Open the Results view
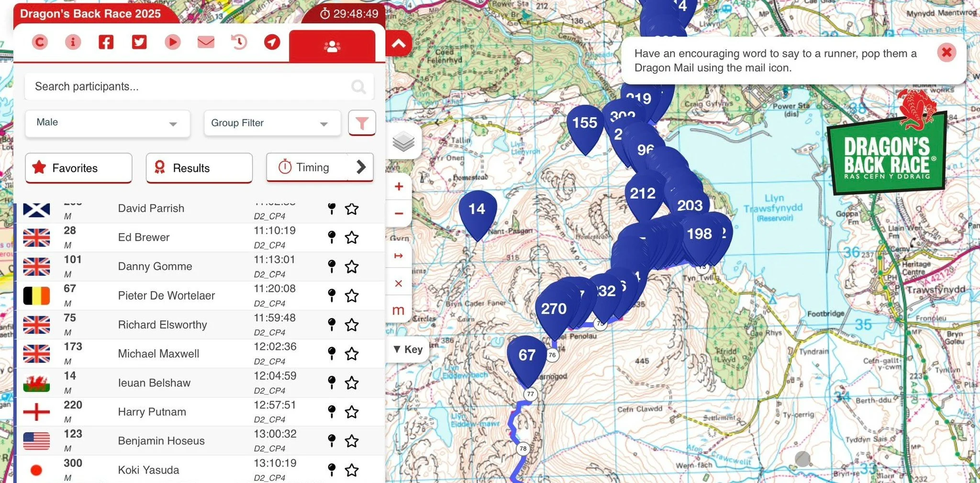Screen dimensions: 980x483 (199, 168)
